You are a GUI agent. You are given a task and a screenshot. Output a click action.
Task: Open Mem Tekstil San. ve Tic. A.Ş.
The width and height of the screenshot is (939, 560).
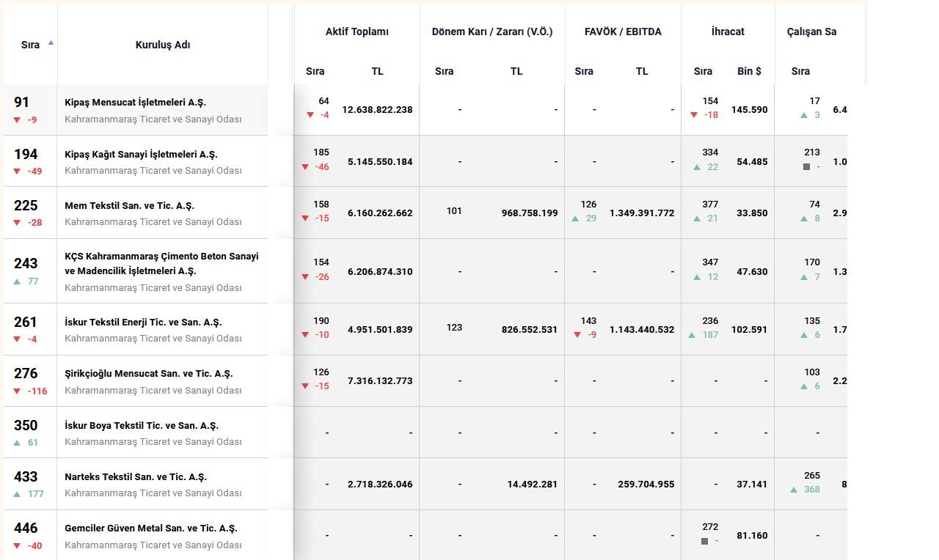click(129, 206)
